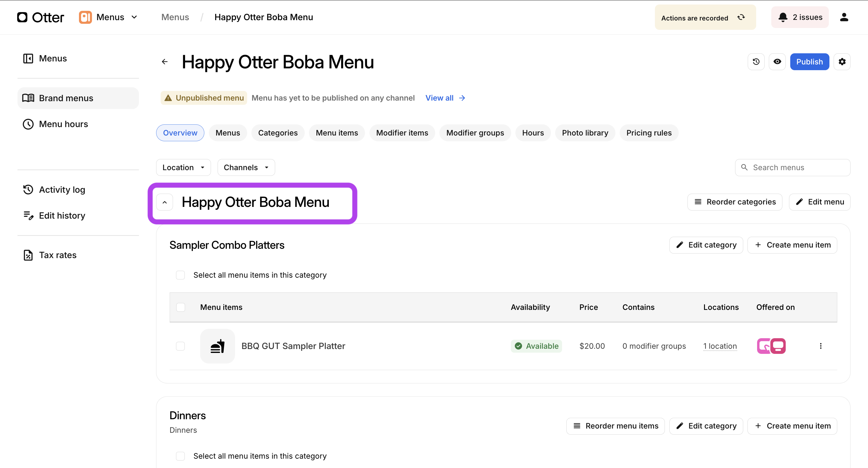The height and width of the screenshot is (468, 868).
Task: Click the Tax rates document icon
Action: 28,255
